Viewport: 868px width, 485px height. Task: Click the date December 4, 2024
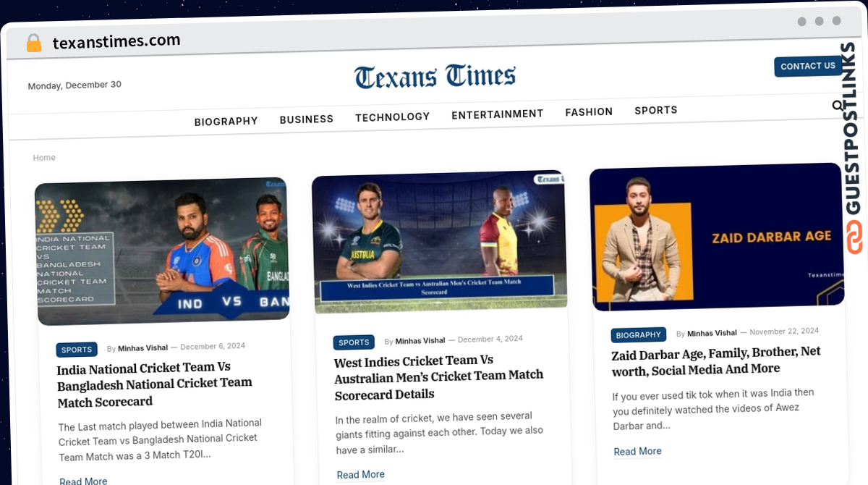pos(490,339)
